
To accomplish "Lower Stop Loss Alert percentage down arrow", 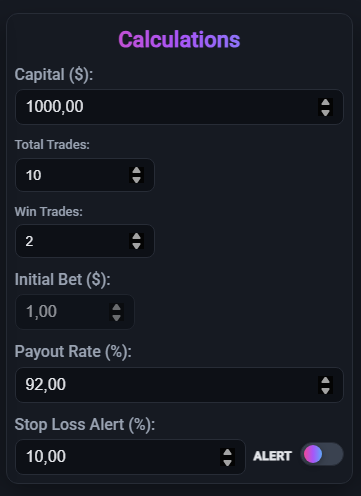I will 227,462.
